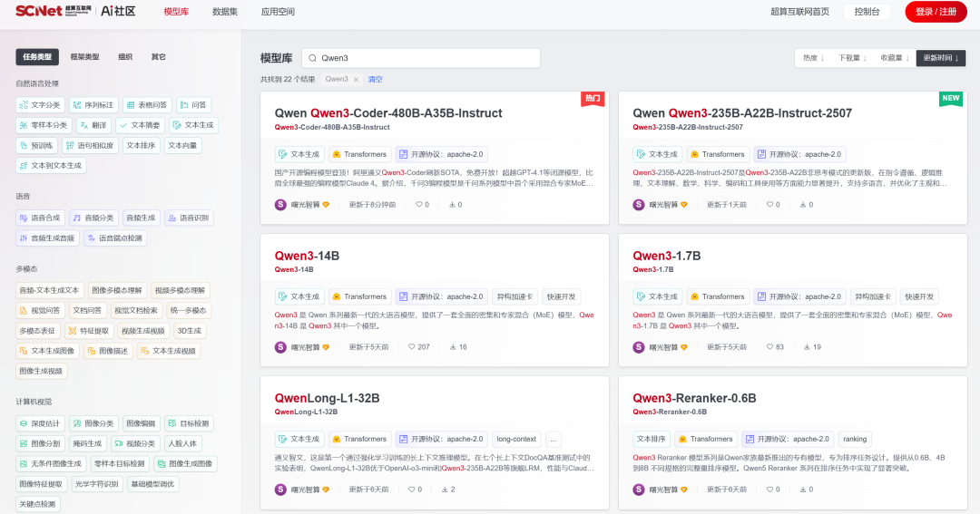Open 应用空间 in top navigation
The height and width of the screenshot is (514, 980).
coord(278,11)
